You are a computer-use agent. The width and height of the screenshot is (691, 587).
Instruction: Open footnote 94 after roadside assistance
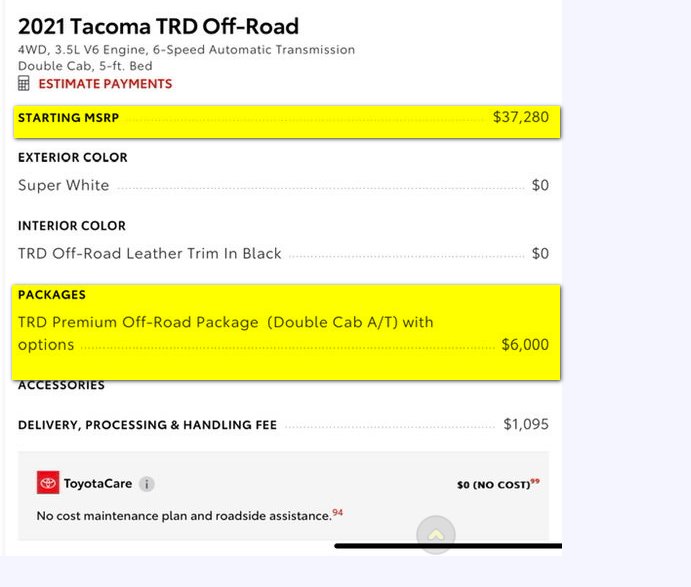338,512
